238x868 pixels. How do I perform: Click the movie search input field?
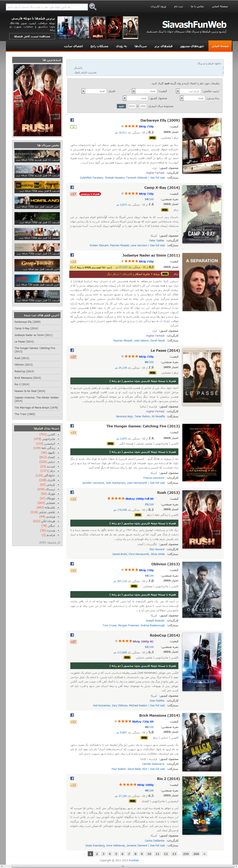[x=47, y=7]
